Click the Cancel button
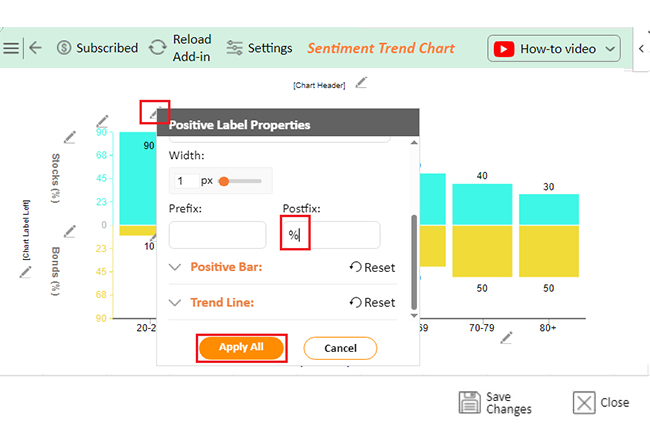The image size is (650, 443). pos(340,348)
